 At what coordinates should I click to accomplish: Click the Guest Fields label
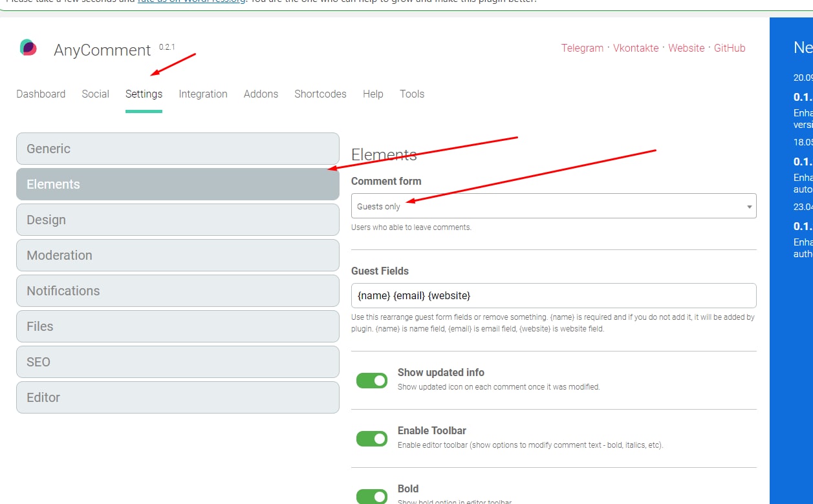tap(380, 271)
